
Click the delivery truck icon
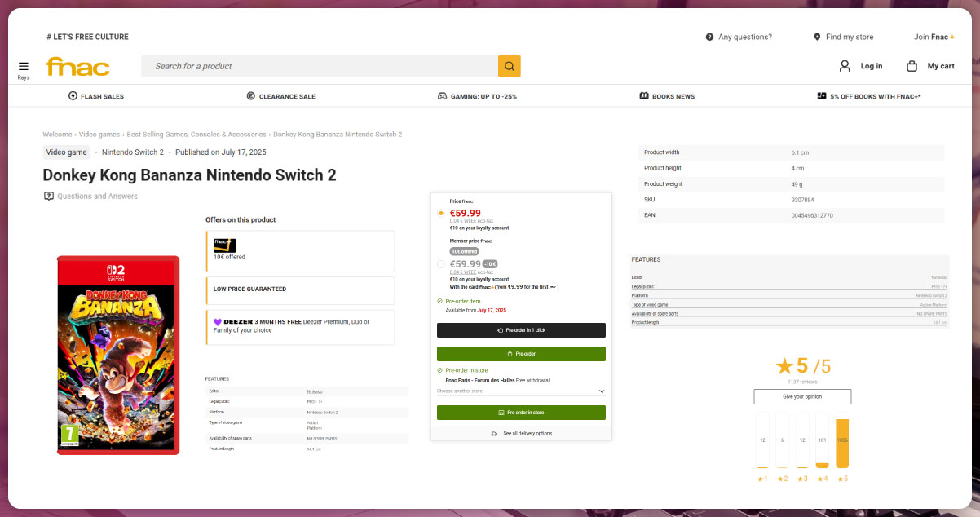494,433
